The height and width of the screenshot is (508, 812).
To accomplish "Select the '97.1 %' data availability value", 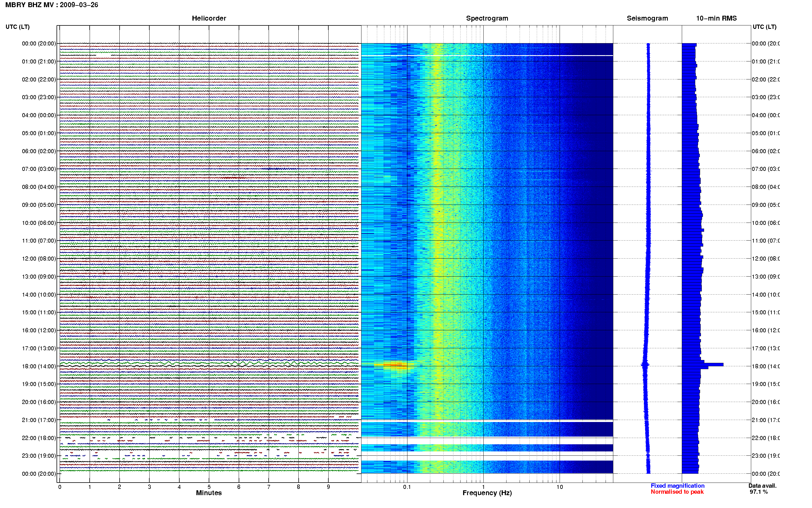I will [x=759, y=492].
